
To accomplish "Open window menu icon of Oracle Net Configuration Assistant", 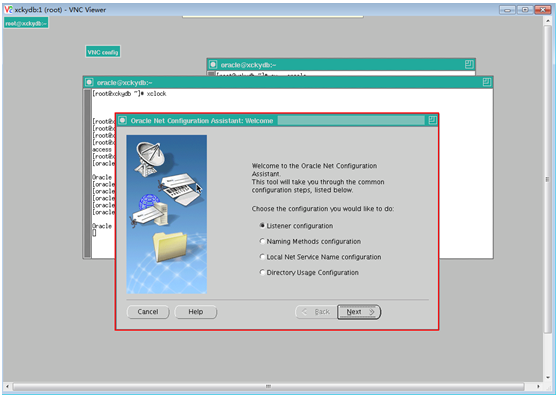I will point(122,121).
